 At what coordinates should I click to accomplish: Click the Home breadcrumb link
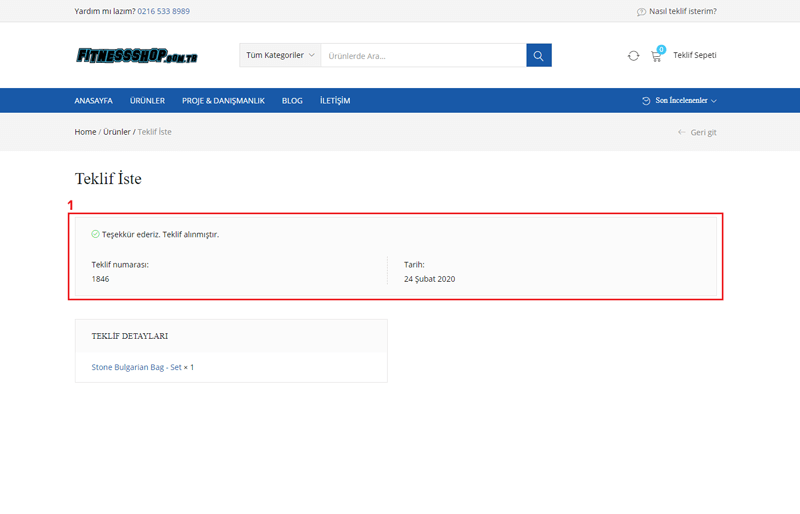point(85,132)
